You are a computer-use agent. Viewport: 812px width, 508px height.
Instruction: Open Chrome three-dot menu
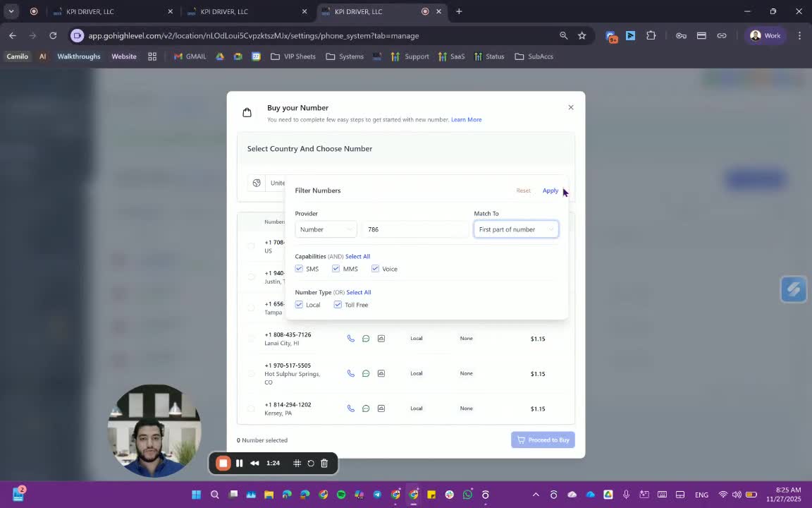pos(799,36)
